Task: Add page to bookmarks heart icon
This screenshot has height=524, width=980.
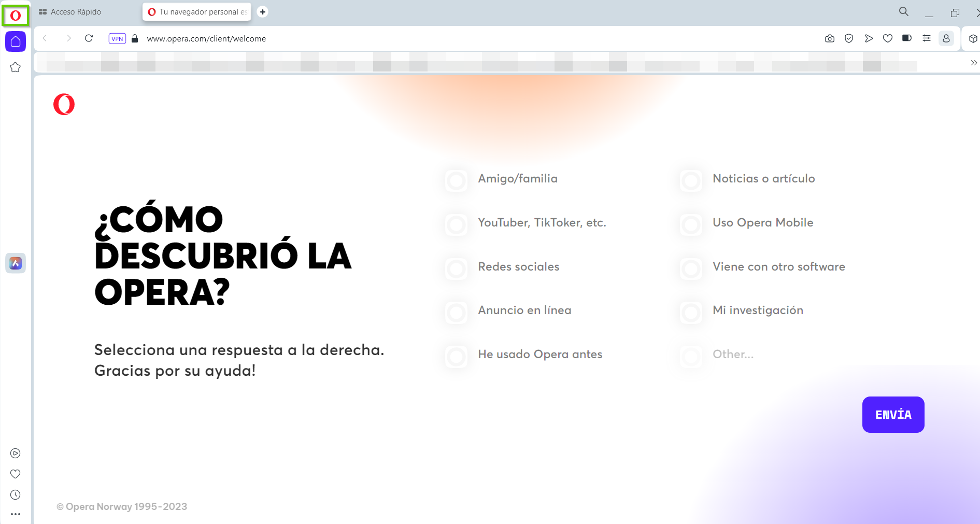Action: 888,38
